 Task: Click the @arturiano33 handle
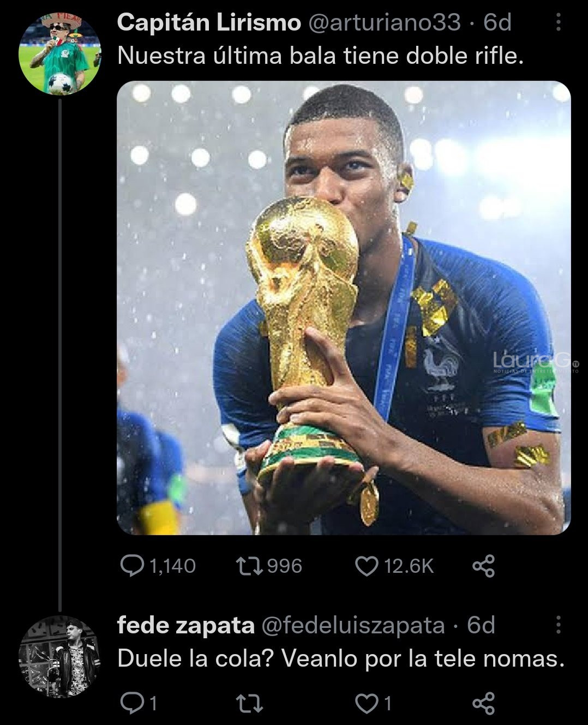tap(383, 23)
